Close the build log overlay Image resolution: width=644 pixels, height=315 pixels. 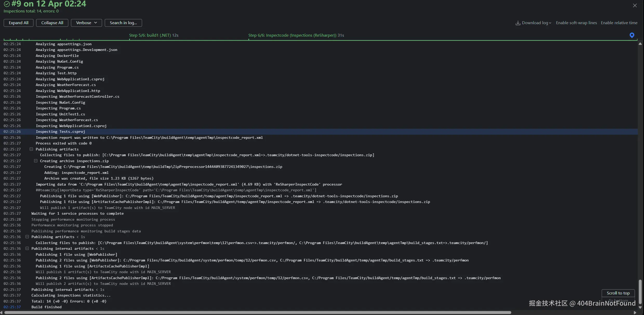pos(635,5)
